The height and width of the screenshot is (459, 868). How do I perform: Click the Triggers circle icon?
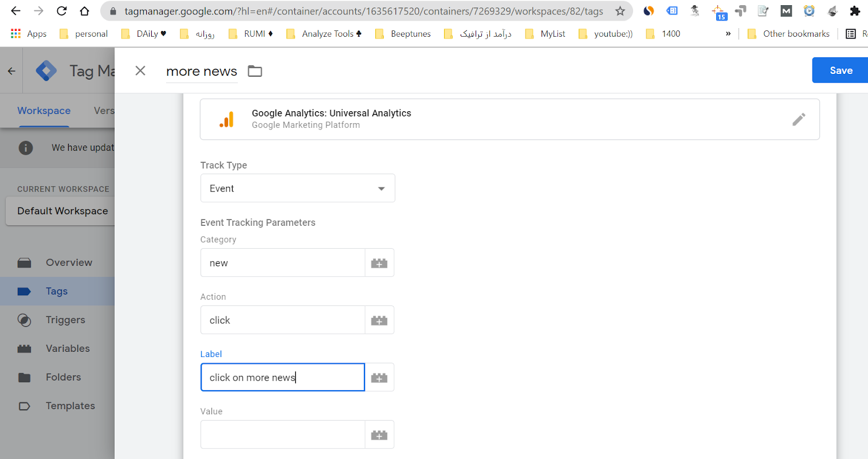[24, 320]
